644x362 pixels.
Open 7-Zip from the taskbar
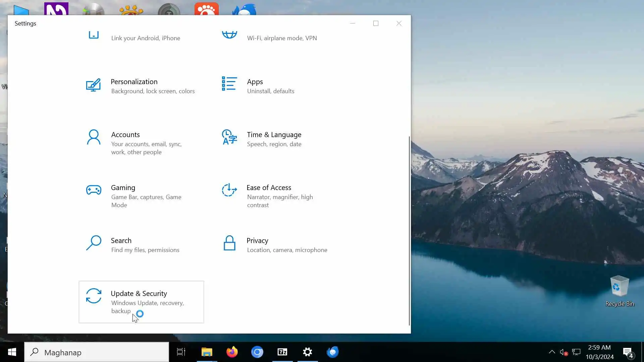[x=282, y=352]
